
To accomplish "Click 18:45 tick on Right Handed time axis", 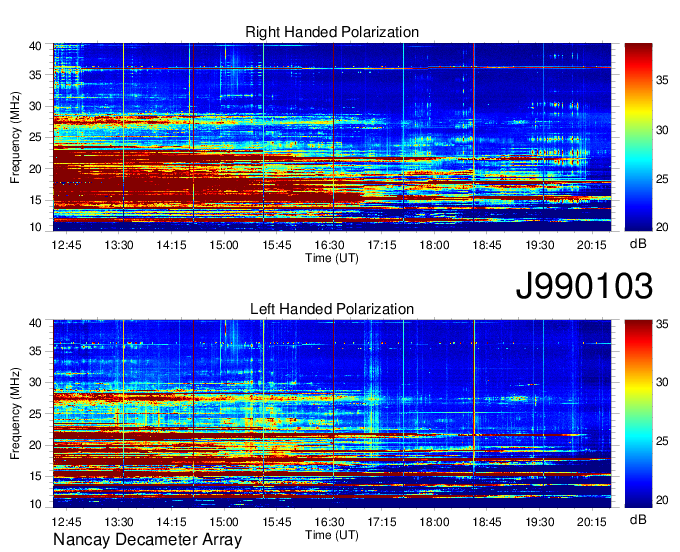I will click(487, 245).
